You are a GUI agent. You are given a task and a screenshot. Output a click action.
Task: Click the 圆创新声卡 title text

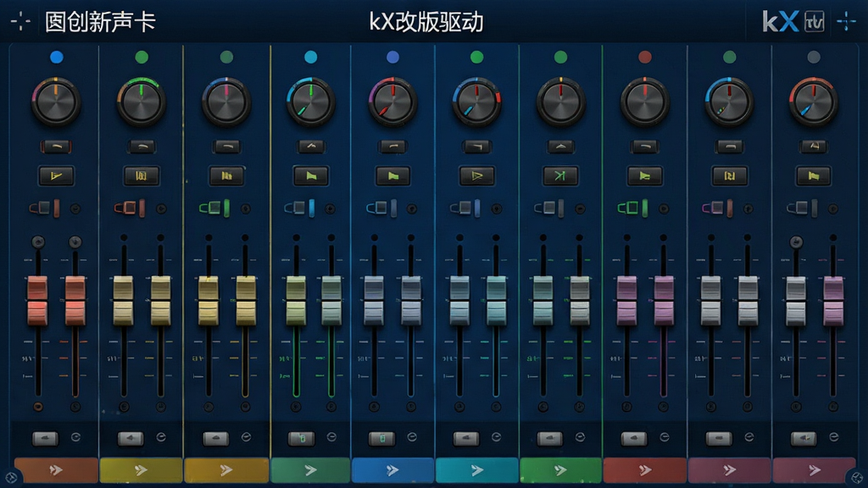[100, 22]
